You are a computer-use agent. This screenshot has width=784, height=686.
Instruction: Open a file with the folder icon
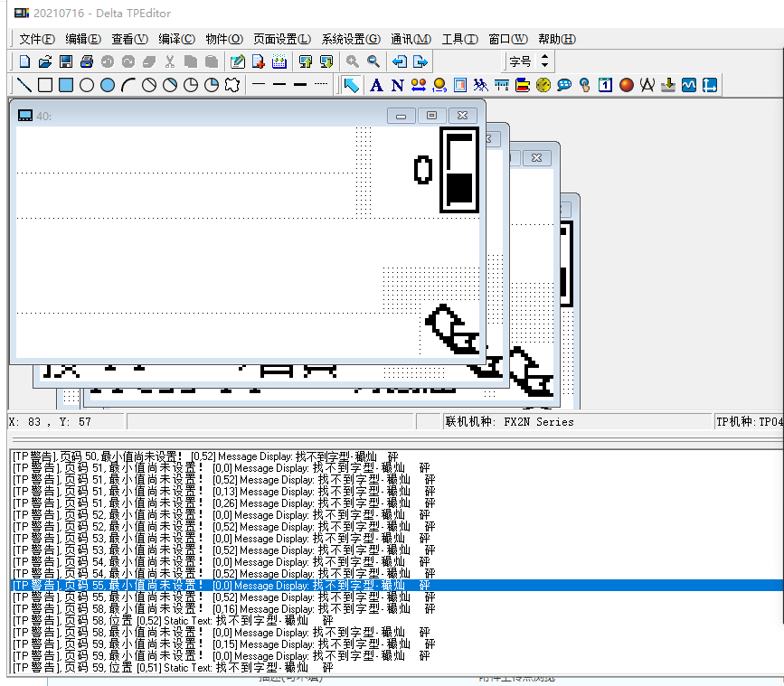(x=45, y=61)
